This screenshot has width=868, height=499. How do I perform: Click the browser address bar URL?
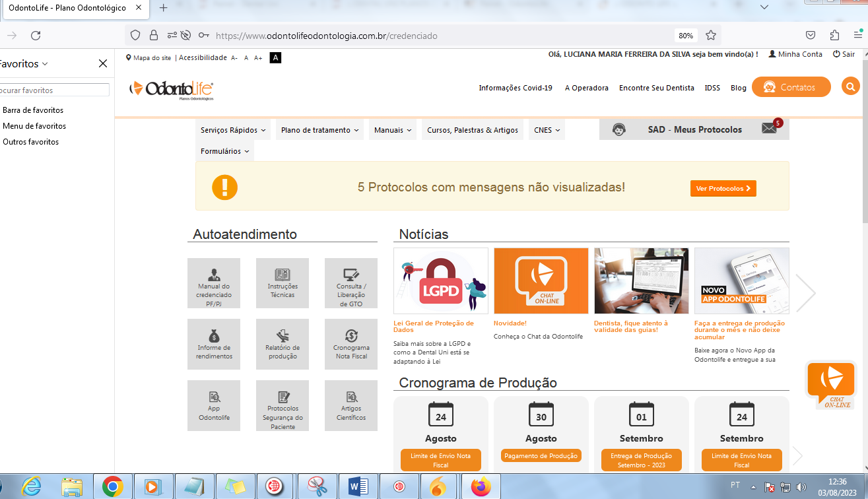326,36
